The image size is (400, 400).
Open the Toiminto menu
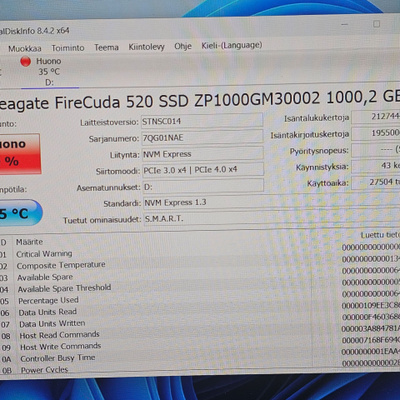point(68,48)
